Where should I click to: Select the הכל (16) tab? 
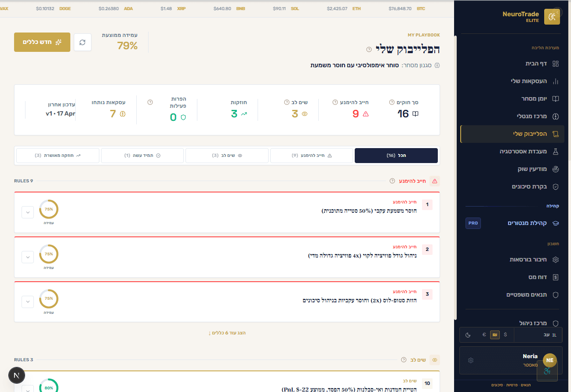point(396,156)
